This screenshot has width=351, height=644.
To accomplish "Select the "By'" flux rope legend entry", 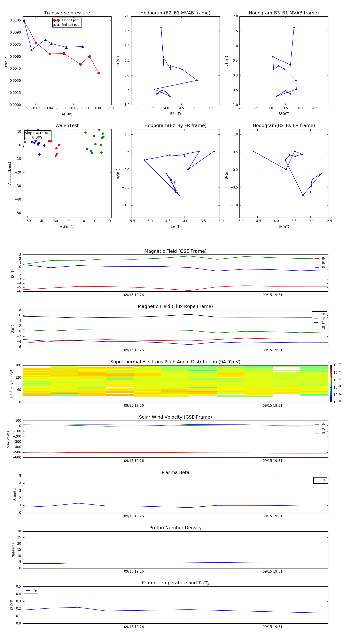I will click(320, 318).
